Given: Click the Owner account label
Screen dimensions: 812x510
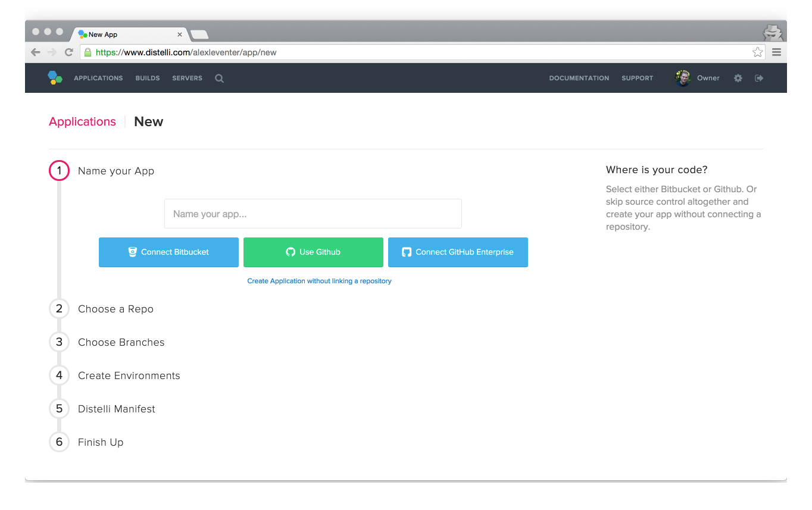Looking at the screenshot, I should (x=708, y=78).
